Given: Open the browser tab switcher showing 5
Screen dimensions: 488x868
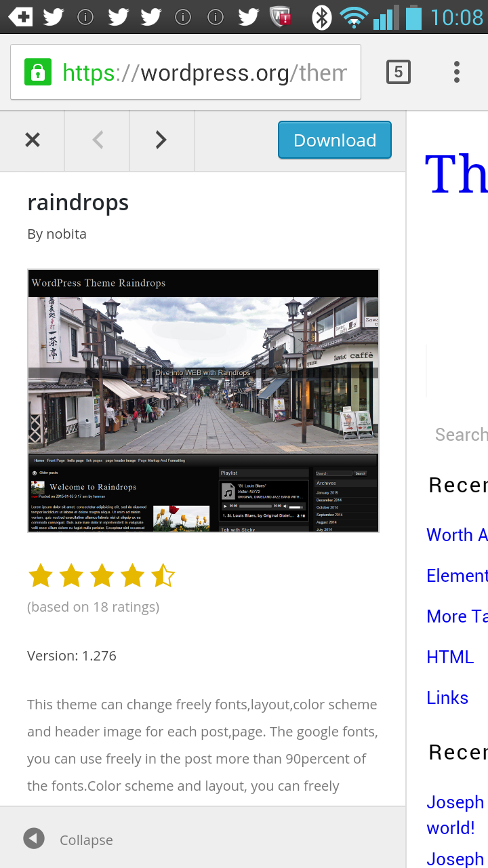Looking at the screenshot, I should [x=399, y=72].
